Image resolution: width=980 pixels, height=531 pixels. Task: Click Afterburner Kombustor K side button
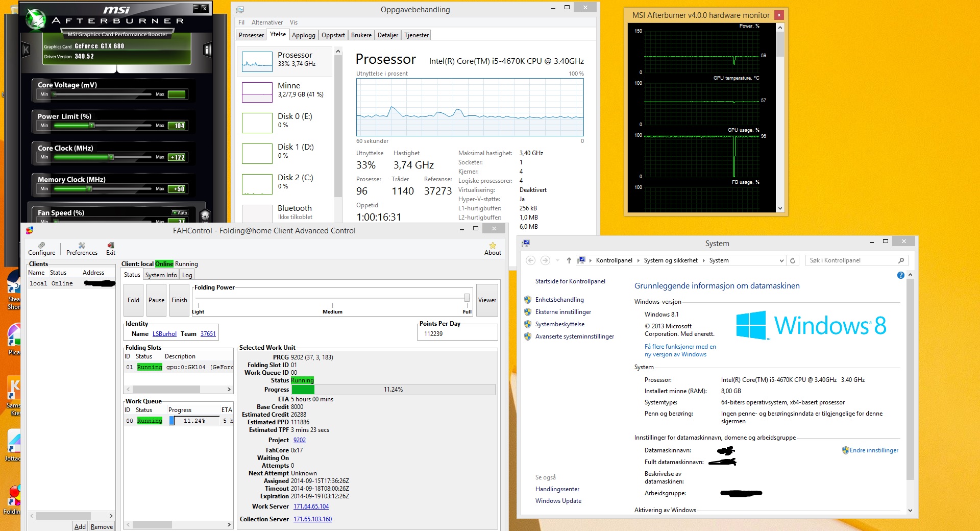click(x=26, y=50)
